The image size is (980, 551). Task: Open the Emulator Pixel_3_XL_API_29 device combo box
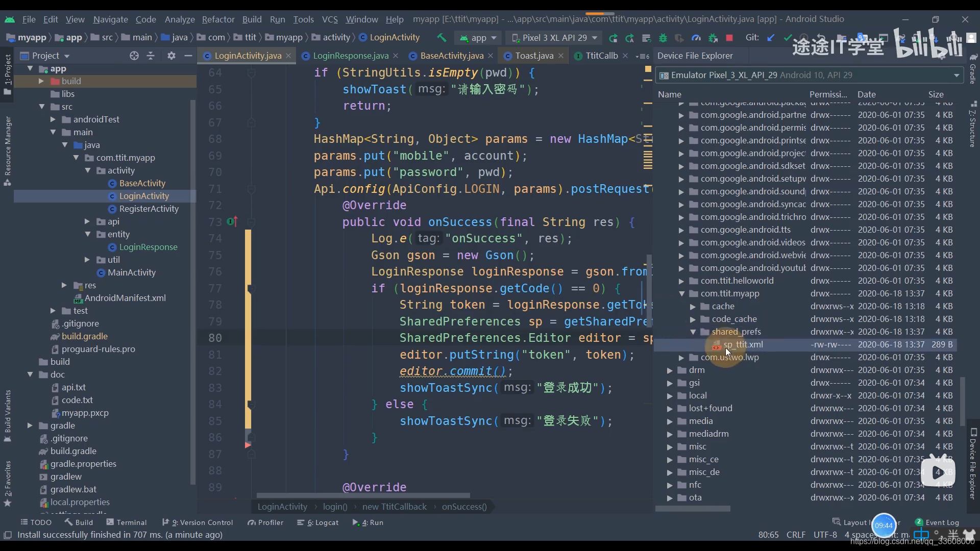tap(810, 75)
